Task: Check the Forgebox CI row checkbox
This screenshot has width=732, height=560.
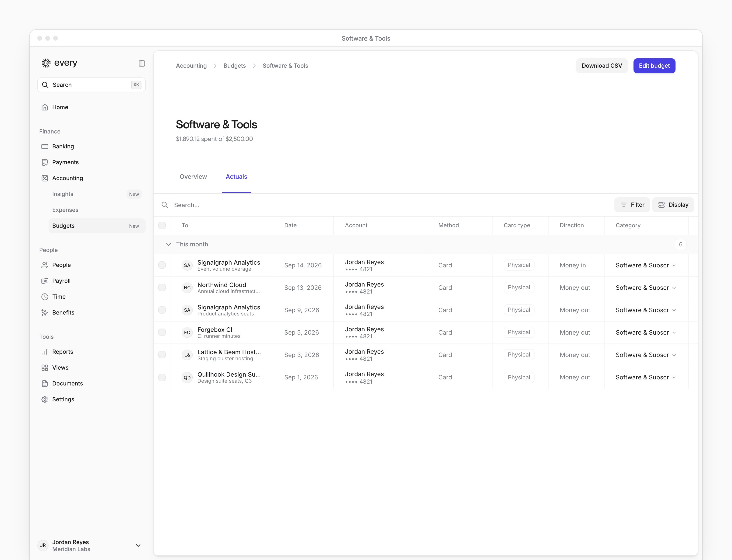Action: (162, 332)
